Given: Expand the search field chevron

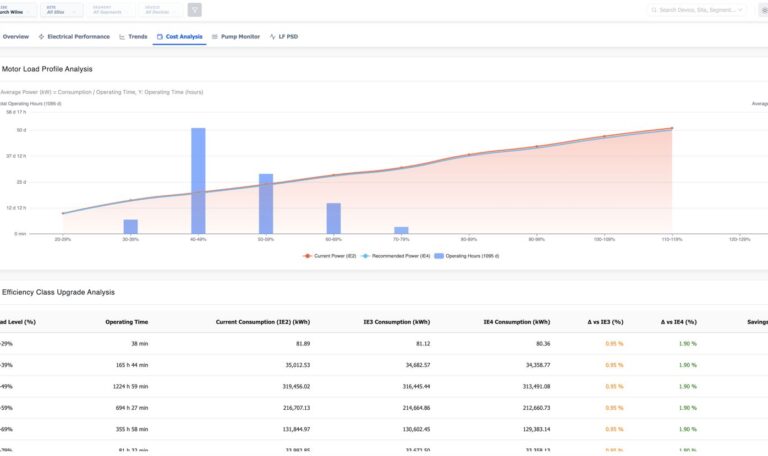Looking at the screenshot, I should tap(740, 10).
